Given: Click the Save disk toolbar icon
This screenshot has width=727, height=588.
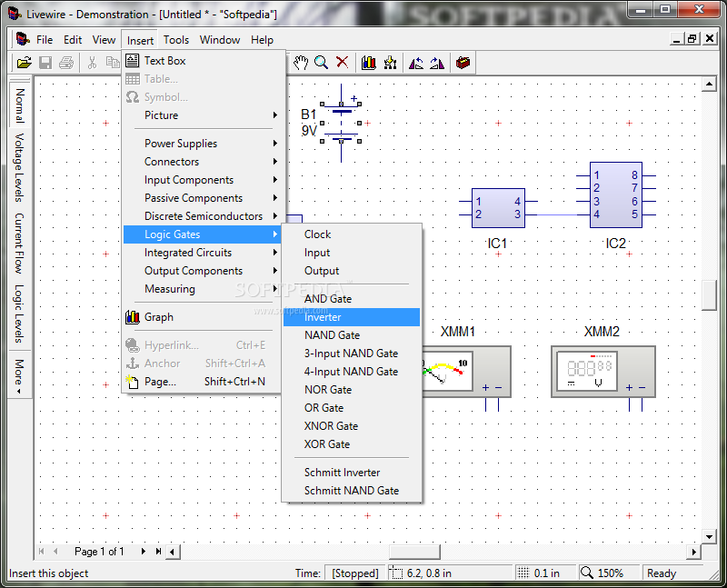Looking at the screenshot, I should click(x=45, y=63).
